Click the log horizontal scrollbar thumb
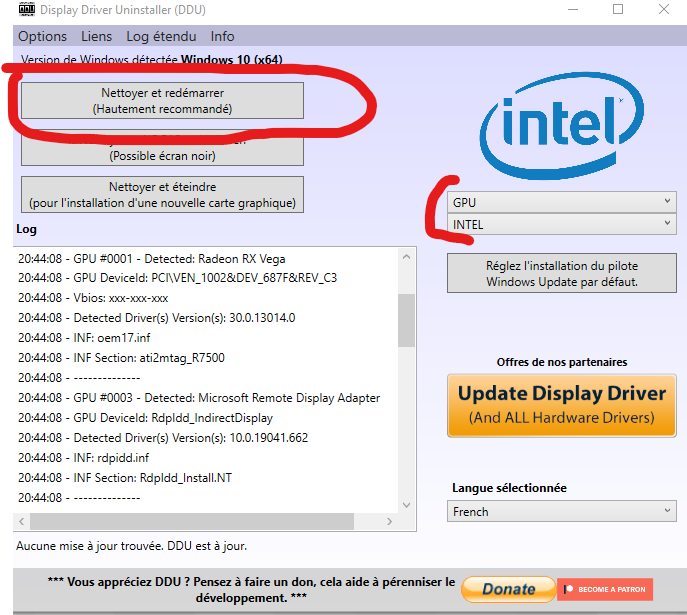The image size is (687, 615). click(192, 521)
